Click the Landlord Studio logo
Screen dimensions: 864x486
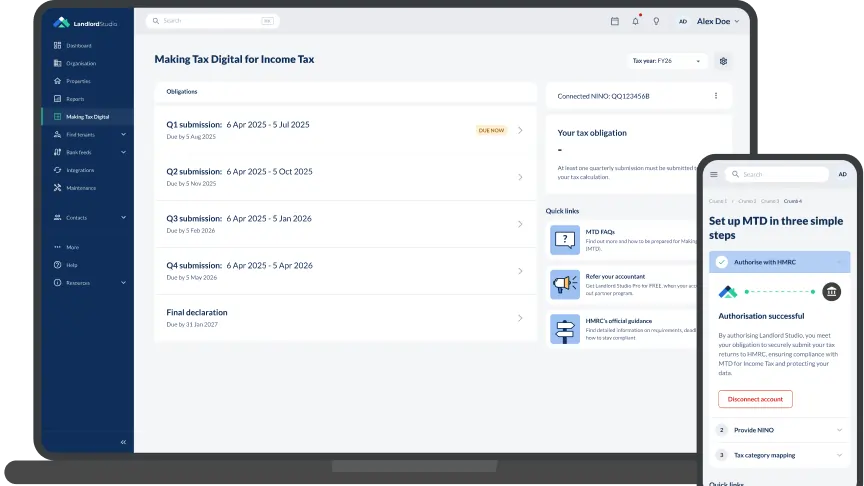pos(85,23)
